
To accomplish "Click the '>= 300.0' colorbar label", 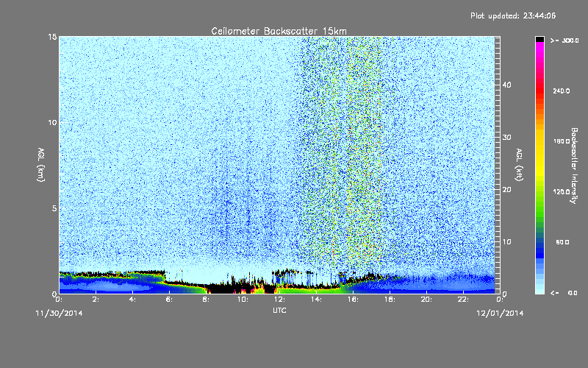I will click(564, 40).
